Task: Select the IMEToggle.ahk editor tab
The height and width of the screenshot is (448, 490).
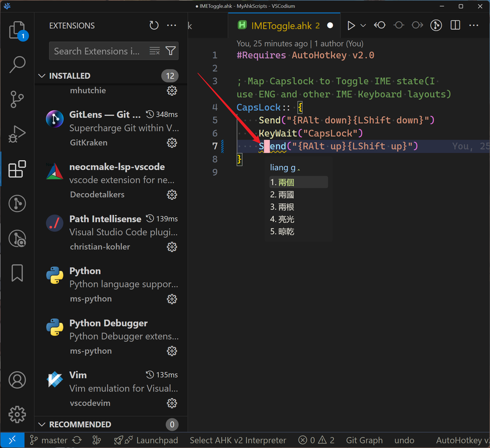Action: point(285,26)
